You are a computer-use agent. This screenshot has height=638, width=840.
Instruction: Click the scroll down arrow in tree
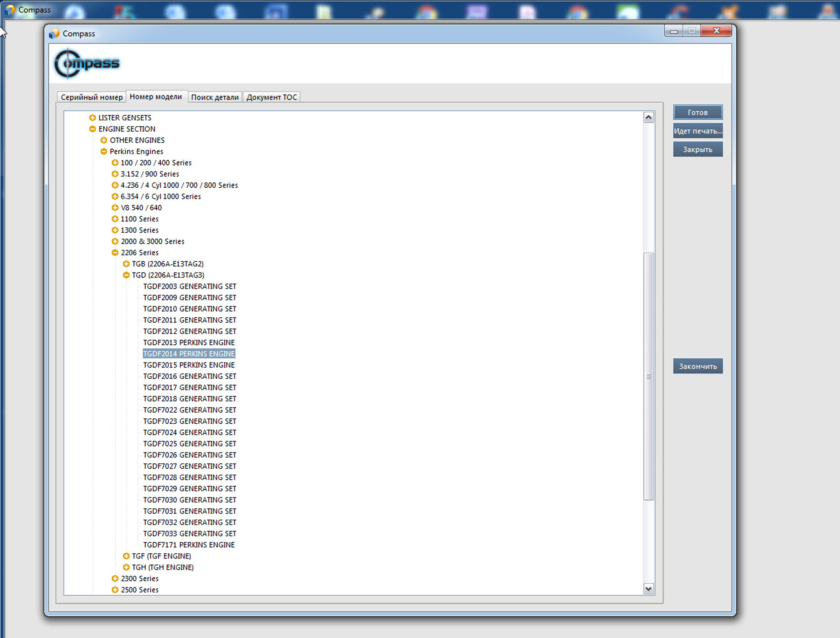pos(649,589)
